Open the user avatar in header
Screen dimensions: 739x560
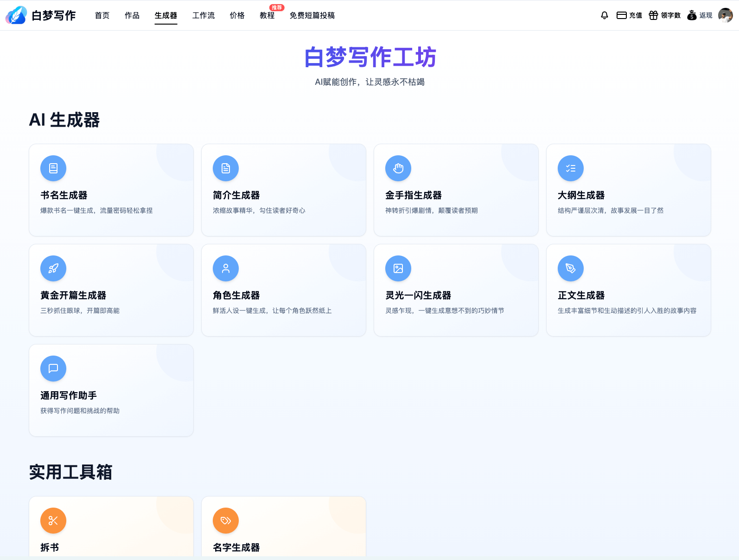coord(726,15)
